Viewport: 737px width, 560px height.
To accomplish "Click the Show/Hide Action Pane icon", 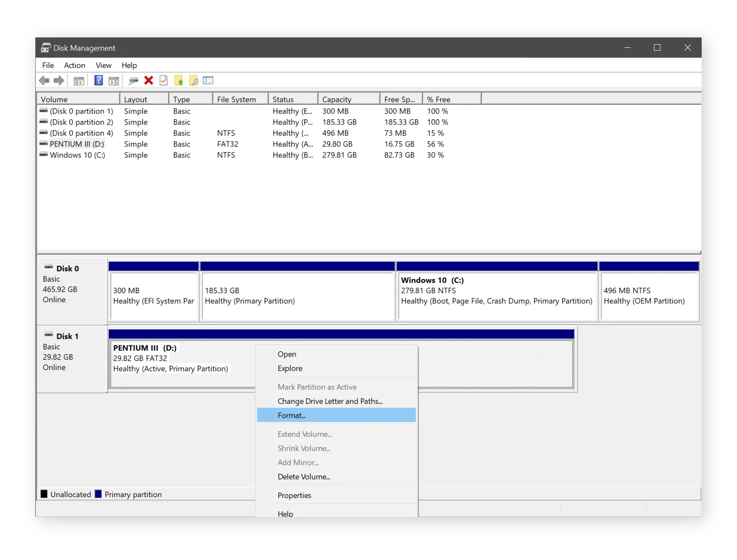I will [x=114, y=80].
